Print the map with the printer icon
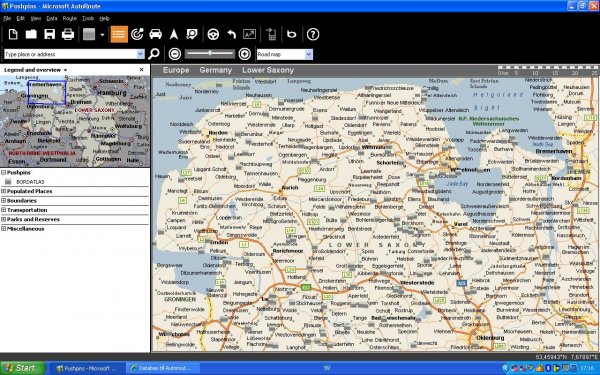The height and width of the screenshot is (375, 600). coord(68,34)
